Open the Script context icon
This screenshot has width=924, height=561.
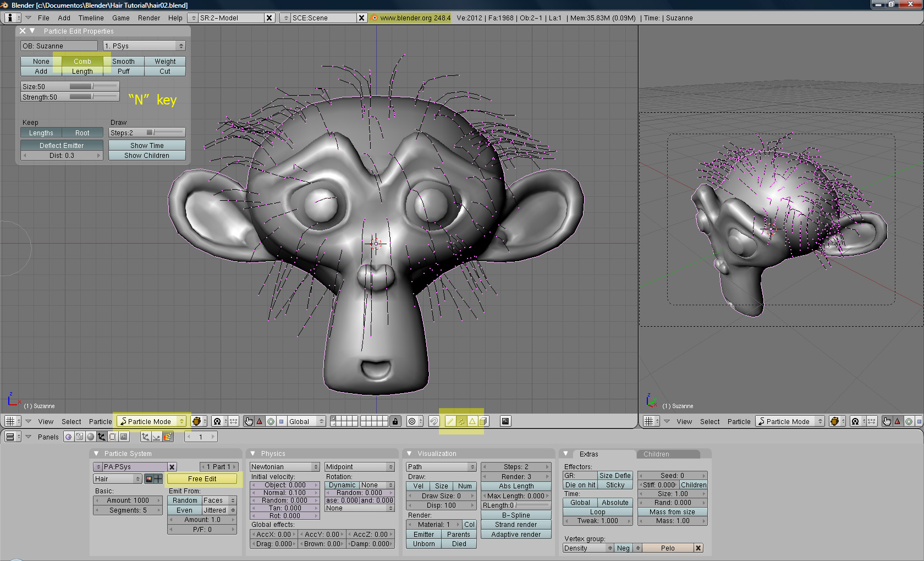tap(80, 437)
